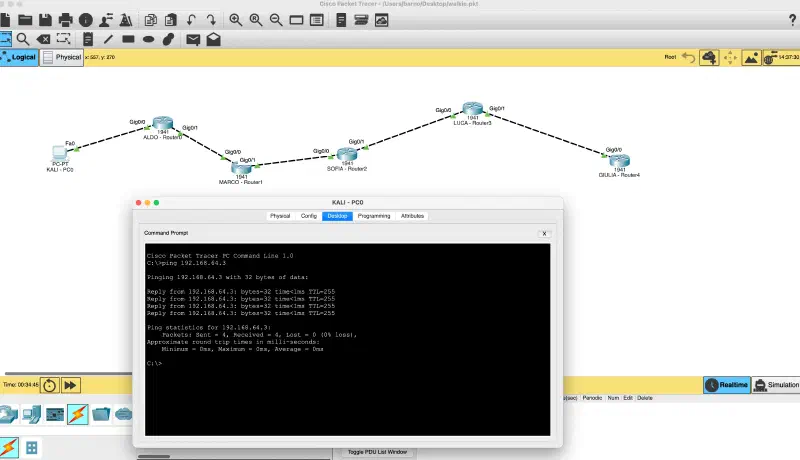Select the KALI - PC0 computer
800x460 pixels.
click(60, 152)
